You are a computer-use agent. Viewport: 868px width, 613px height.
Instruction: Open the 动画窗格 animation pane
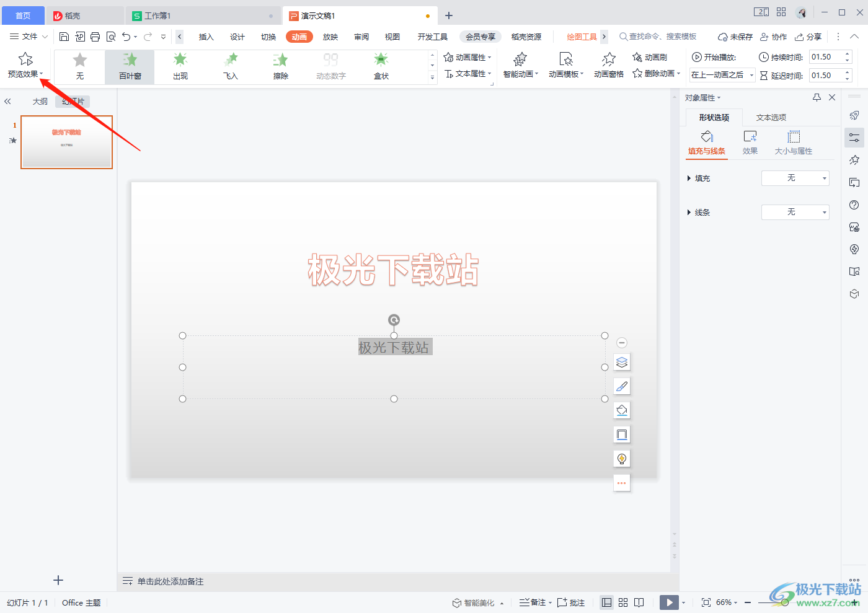pos(609,66)
